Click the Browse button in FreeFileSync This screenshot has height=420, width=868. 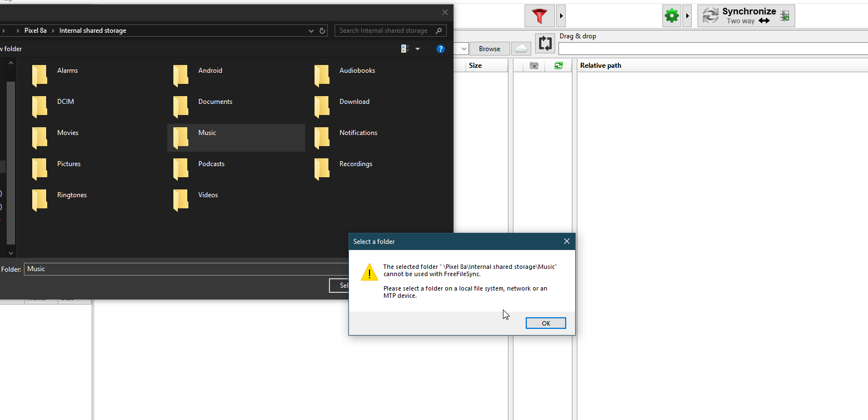[x=490, y=49]
